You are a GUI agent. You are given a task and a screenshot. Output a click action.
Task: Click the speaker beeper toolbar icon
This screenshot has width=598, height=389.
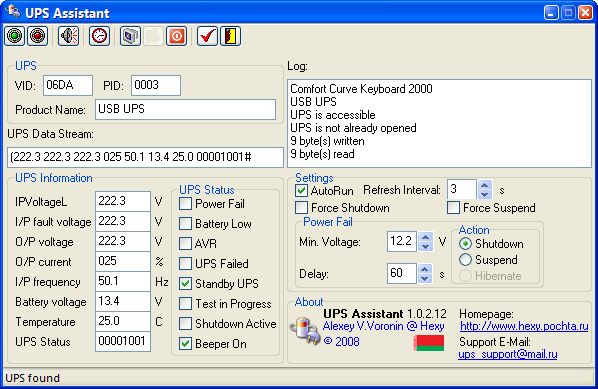pos(69,36)
